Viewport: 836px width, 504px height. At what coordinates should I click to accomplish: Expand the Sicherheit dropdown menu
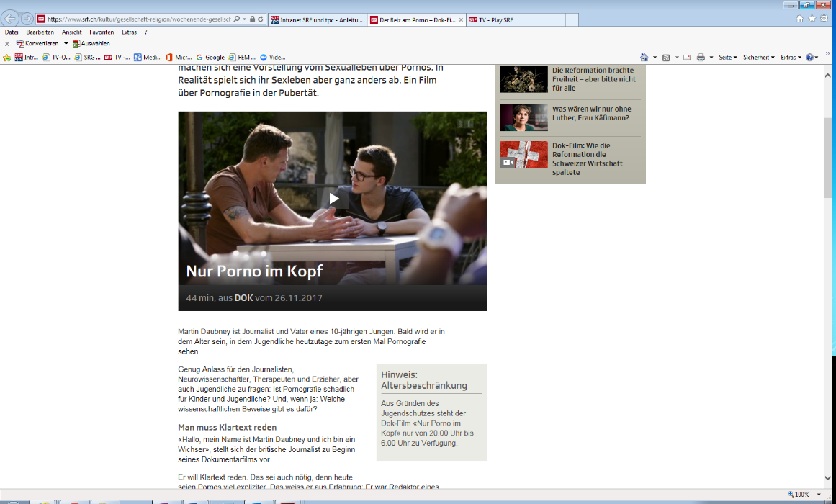pyautogui.click(x=760, y=57)
